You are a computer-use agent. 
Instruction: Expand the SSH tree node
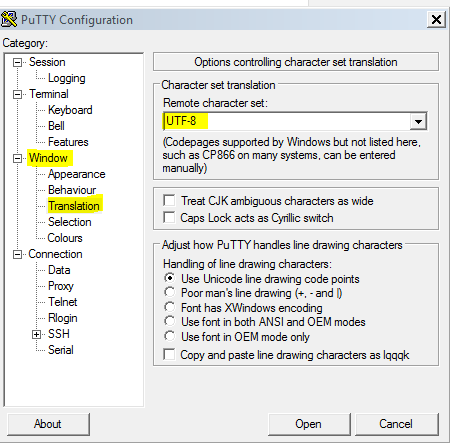[x=36, y=334]
